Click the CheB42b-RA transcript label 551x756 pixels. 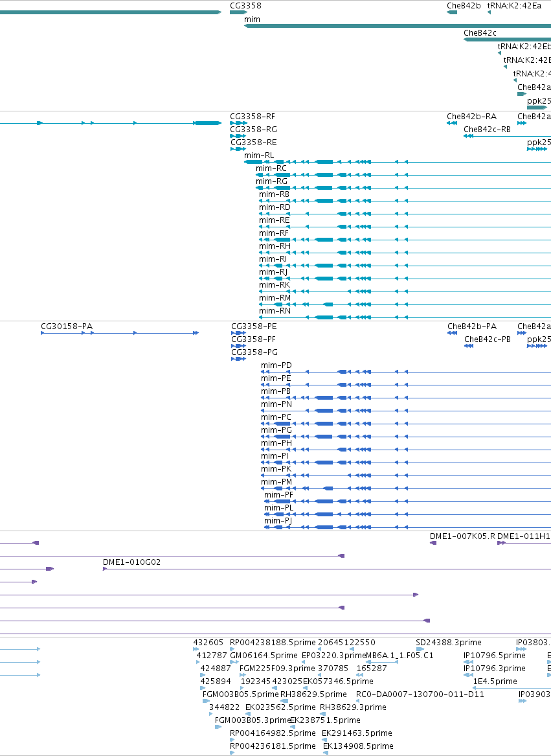click(x=471, y=117)
